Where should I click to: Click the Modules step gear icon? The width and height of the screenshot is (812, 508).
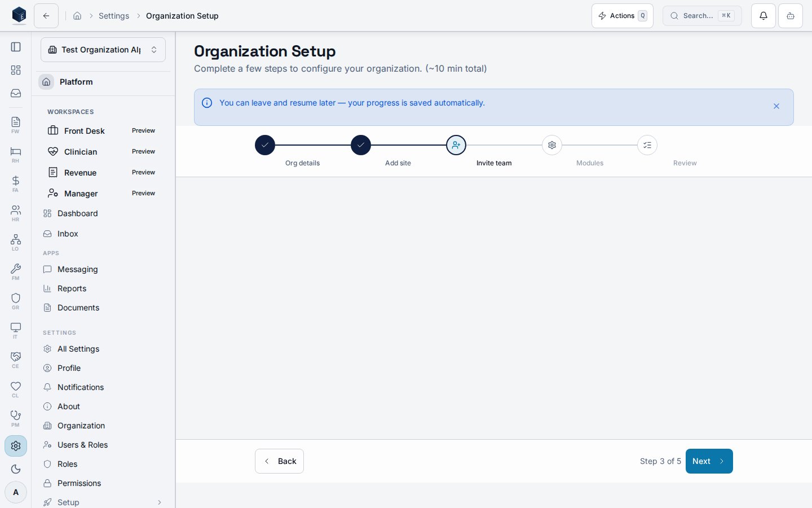point(552,145)
